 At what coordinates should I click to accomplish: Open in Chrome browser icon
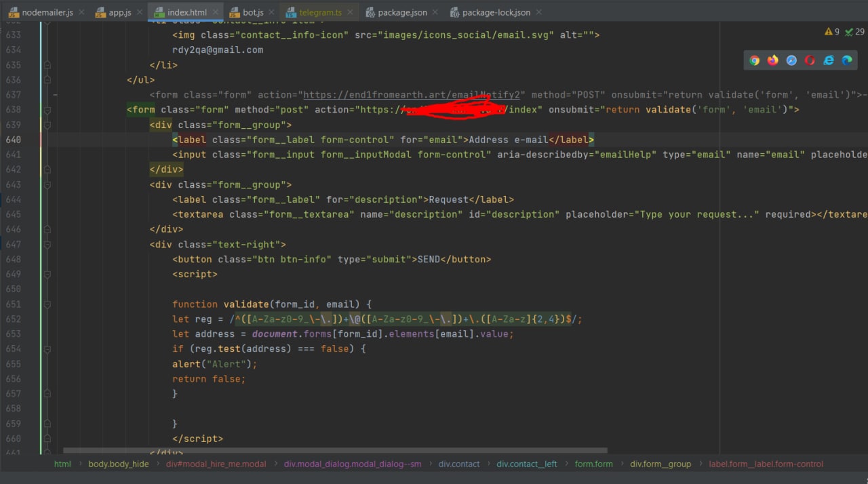click(754, 60)
